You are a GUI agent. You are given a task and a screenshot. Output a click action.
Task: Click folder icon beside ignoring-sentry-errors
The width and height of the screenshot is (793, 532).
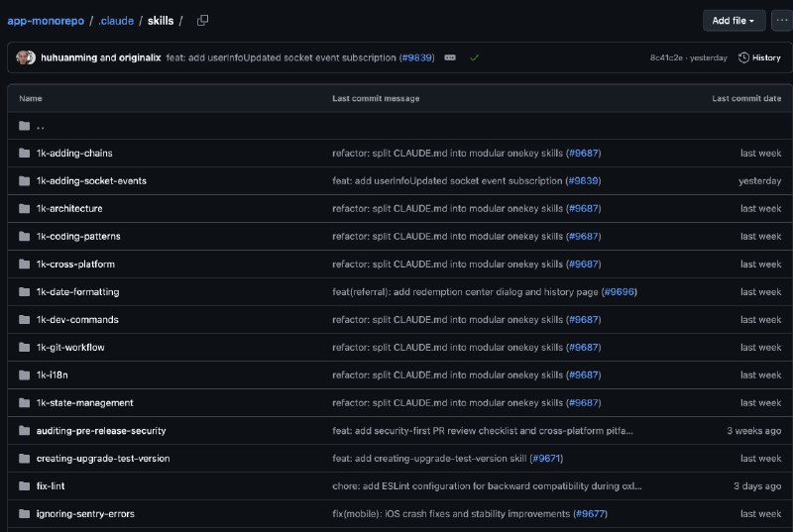click(24, 513)
